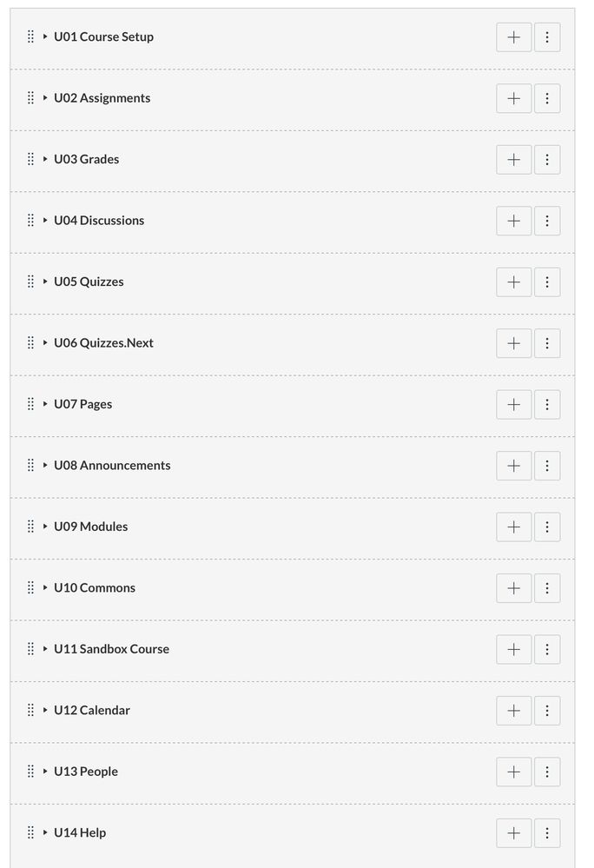Click drag handle of U06 Quizzes.Next
The image size is (594, 868).
30,342
